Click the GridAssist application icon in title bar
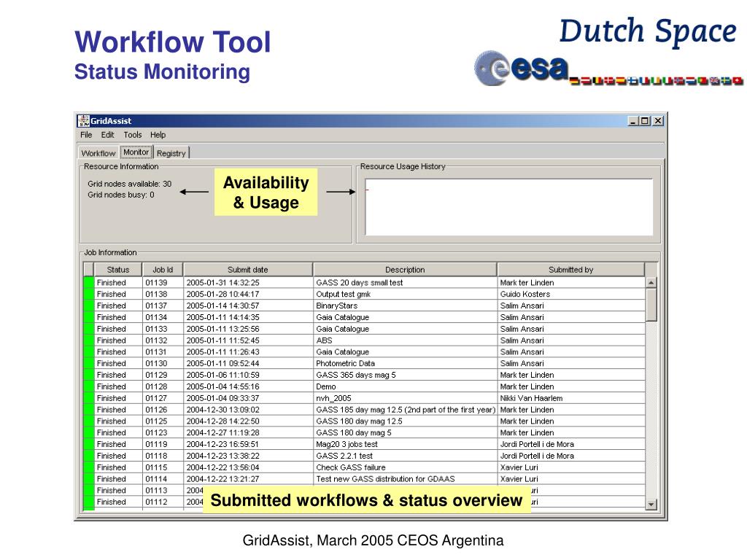This screenshot has height=560, width=747. pos(84,121)
